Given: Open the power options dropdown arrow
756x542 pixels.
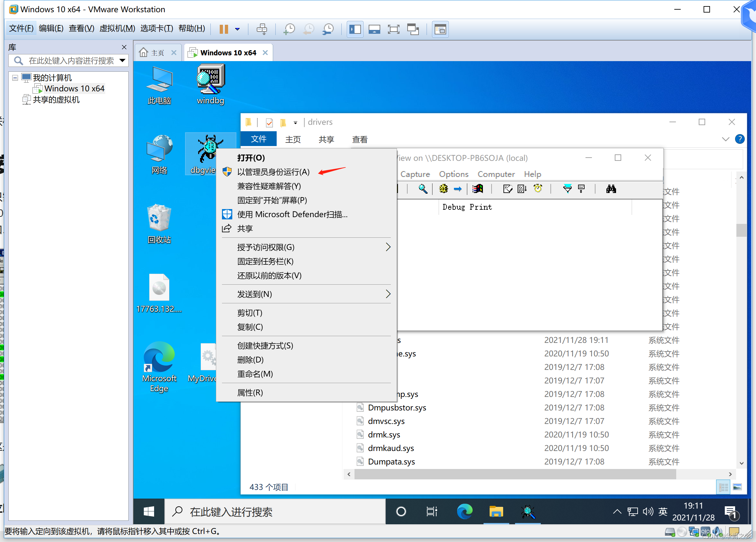Looking at the screenshot, I should click(237, 29).
